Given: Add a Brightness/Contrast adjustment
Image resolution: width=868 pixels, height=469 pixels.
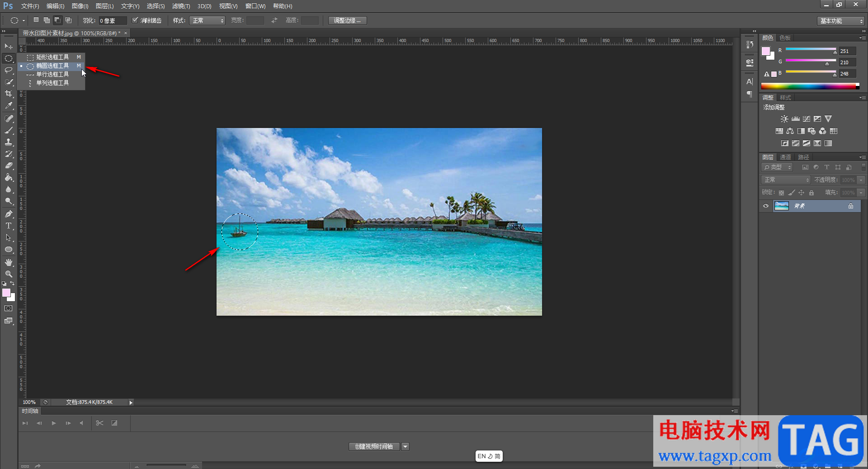Looking at the screenshot, I should coord(784,119).
